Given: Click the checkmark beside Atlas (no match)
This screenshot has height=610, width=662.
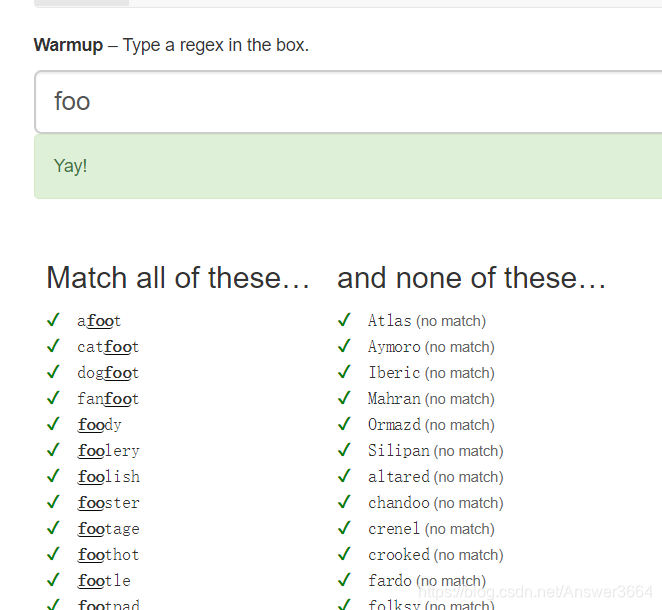Looking at the screenshot, I should tap(345, 320).
